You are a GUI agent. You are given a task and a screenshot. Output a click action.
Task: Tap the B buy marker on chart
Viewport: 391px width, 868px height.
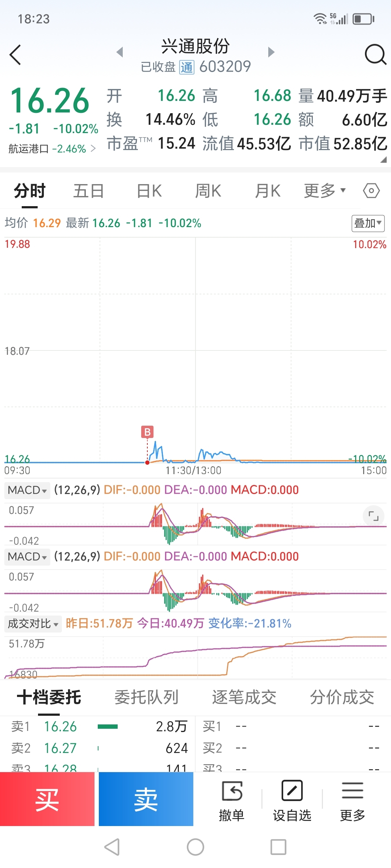pos(147,432)
